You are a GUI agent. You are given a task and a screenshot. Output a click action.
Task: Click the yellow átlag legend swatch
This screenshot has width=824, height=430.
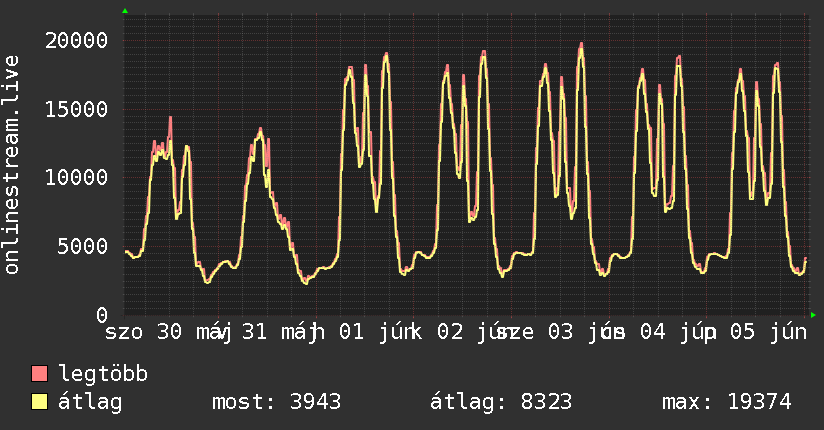tap(39, 402)
